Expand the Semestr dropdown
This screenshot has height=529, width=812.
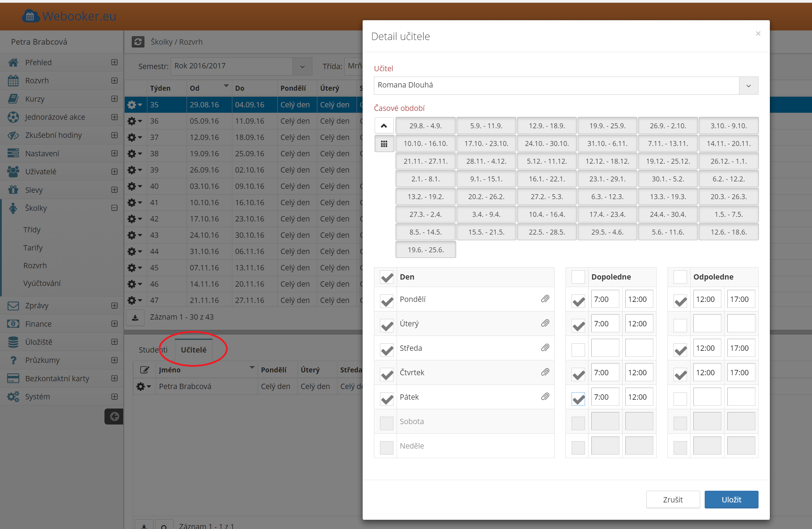(302, 67)
